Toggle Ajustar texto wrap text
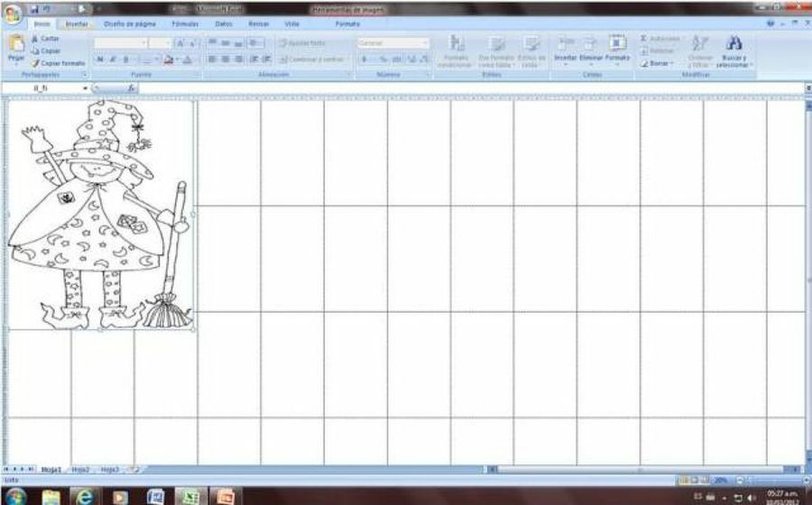Viewport: 812px width, 505px height. [x=302, y=43]
